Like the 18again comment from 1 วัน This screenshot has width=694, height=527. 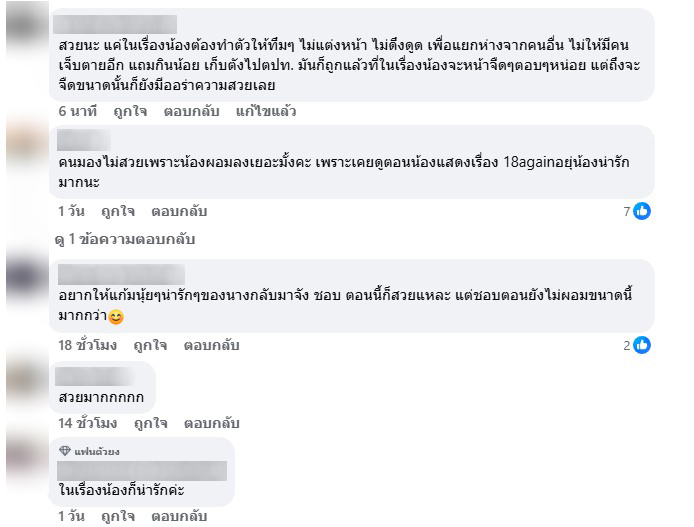tap(118, 211)
